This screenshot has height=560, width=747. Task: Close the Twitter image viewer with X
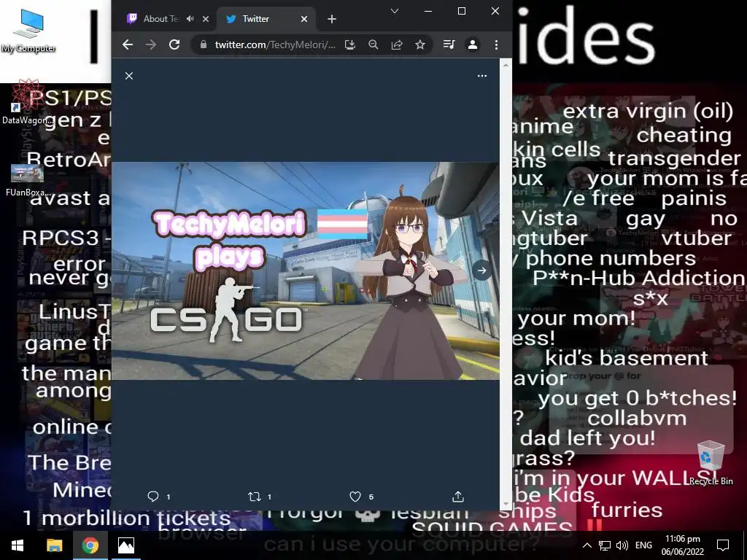[x=129, y=76]
